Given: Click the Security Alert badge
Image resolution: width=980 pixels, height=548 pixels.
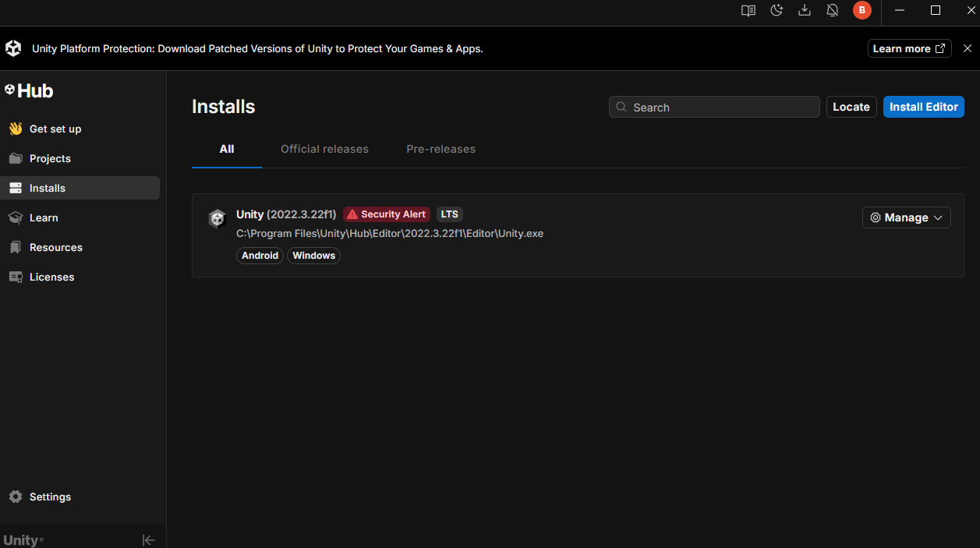Looking at the screenshot, I should pyautogui.click(x=387, y=214).
